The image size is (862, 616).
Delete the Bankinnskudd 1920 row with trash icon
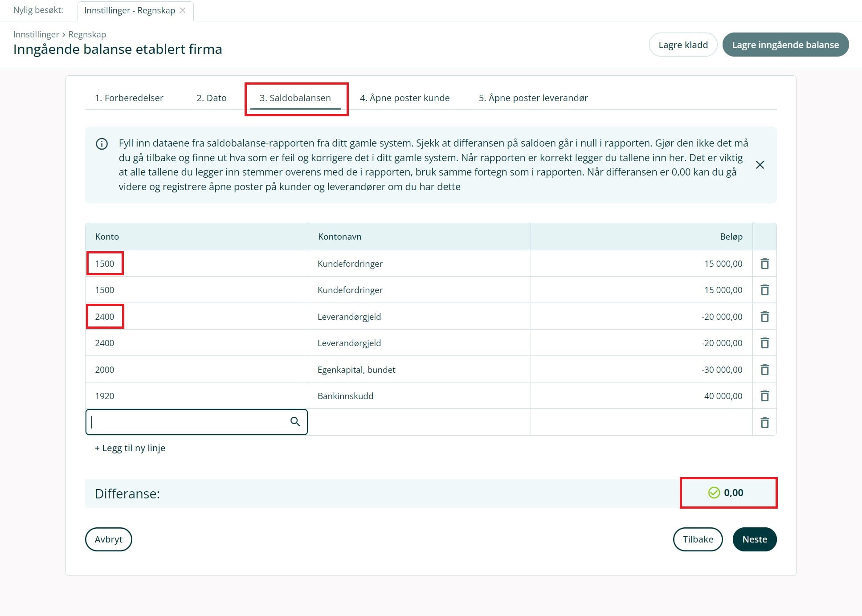click(x=764, y=396)
